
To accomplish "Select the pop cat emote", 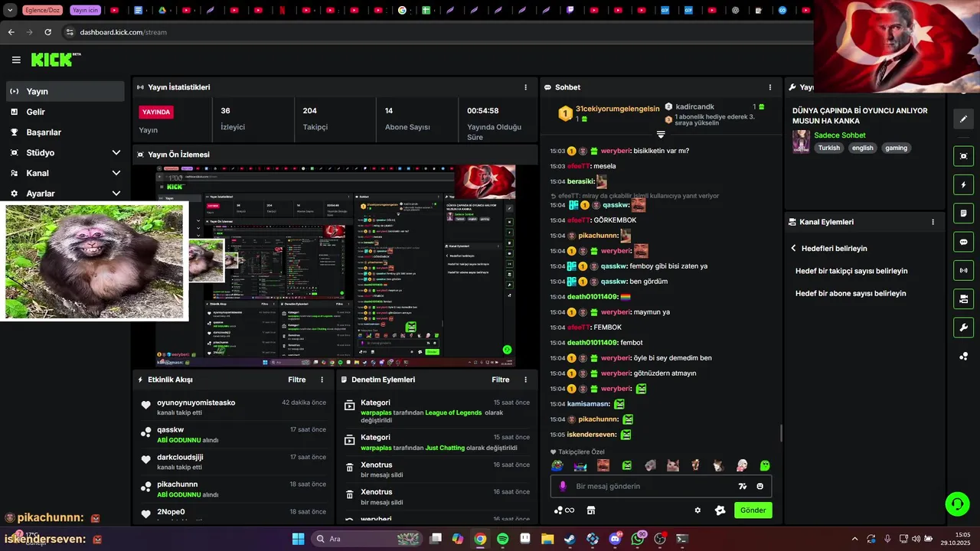I will coord(672,465).
